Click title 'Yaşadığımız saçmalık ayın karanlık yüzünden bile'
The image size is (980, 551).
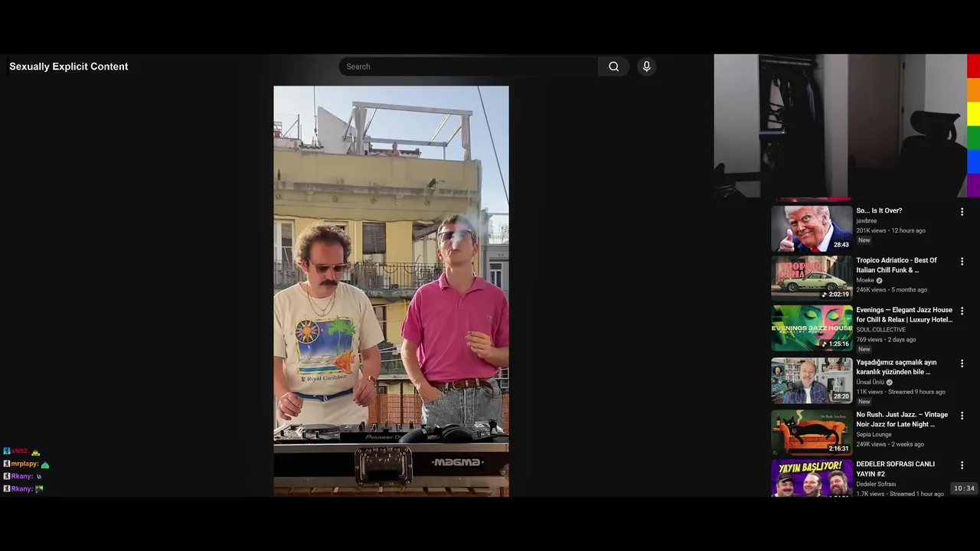click(897, 367)
